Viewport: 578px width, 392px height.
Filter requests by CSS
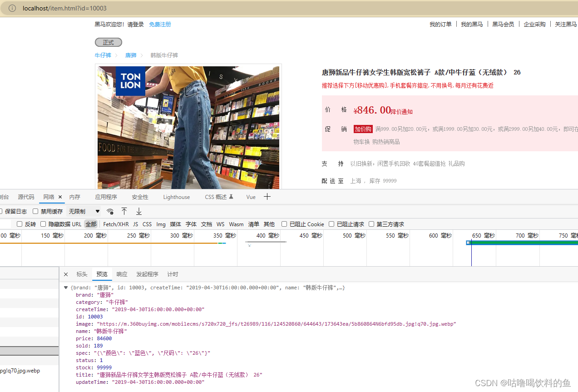pyautogui.click(x=147, y=224)
